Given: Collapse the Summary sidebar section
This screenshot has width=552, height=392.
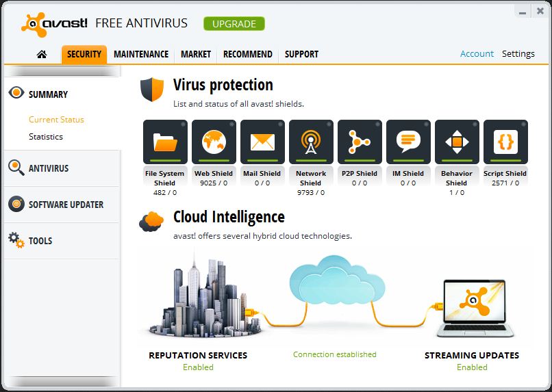Looking at the screenshot, I should [x=62, y=94].
